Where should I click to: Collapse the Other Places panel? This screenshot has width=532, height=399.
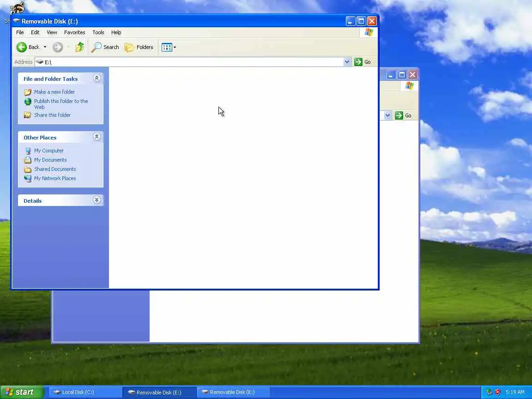[97, 137]
